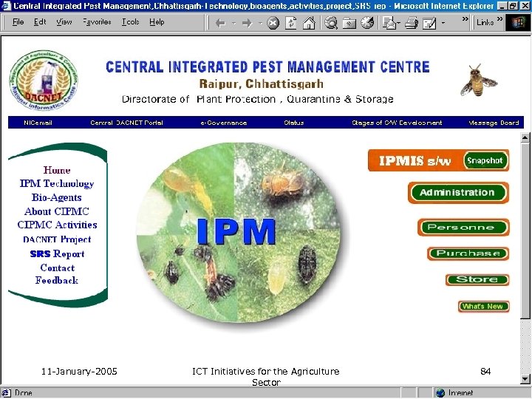Screen dimensions: 532x399
Task: Open the e-Governance nav link
Action: tap(224, 123)
